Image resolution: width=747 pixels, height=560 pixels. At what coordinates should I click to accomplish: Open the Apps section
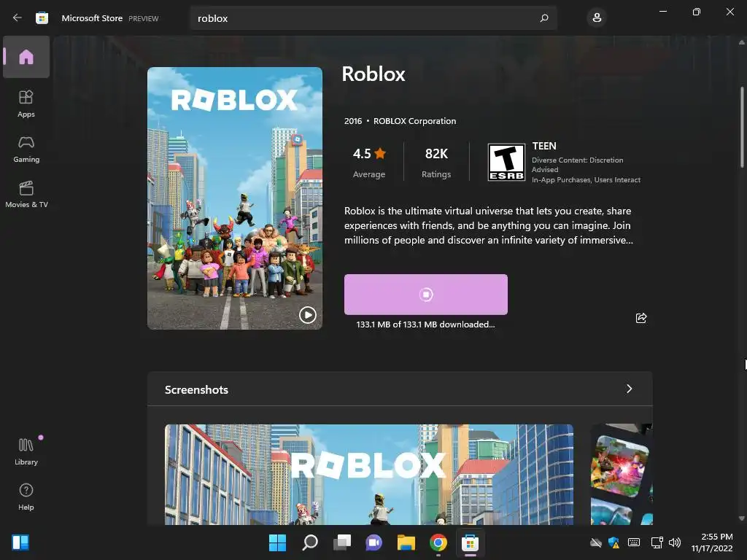[x=26, y=104]
